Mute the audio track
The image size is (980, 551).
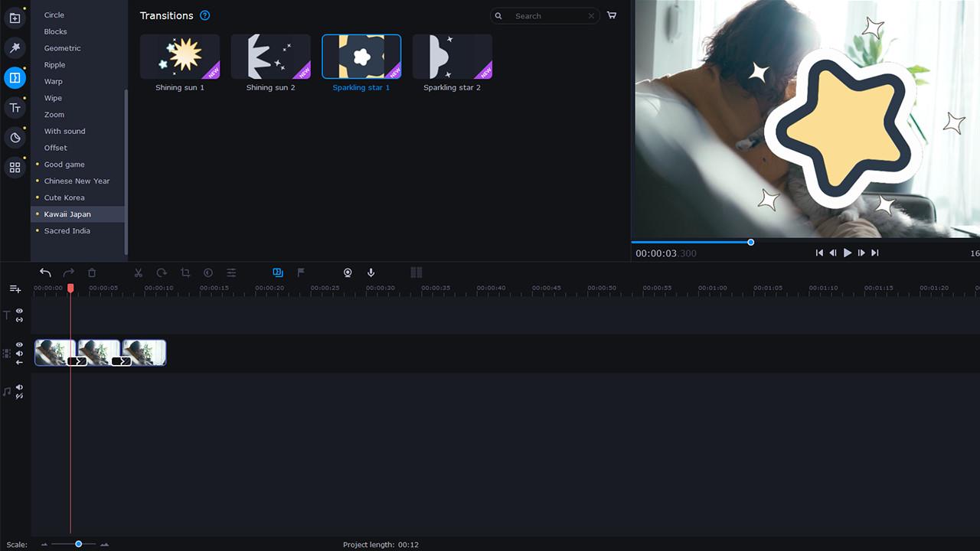click(x=18, y=387)
